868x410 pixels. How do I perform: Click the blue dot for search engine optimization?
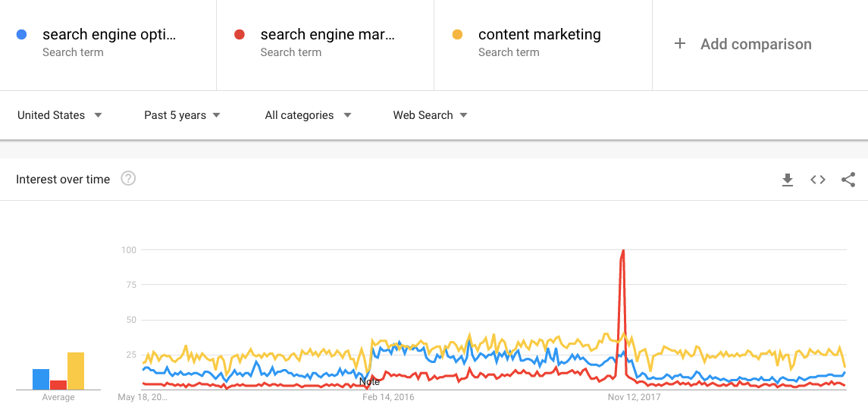coord(21,34)
